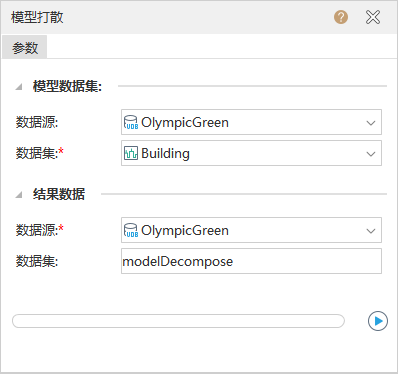Click OlympicGreen text in result datasource combo
Viewport: 398px width, 374px height.
point(185,231)
